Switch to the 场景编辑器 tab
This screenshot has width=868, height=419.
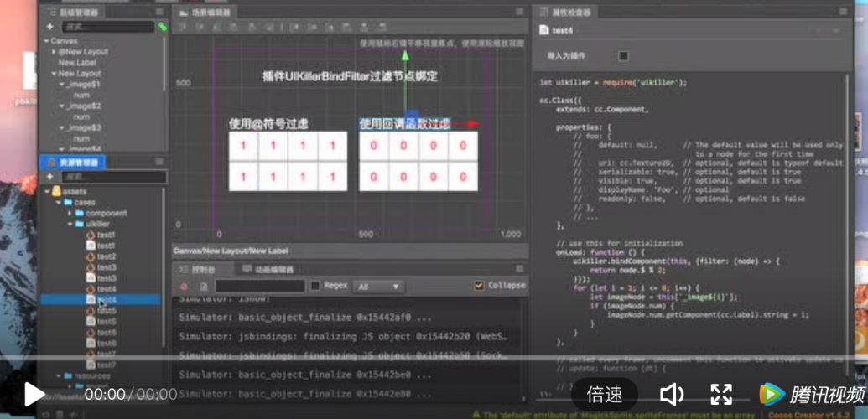click(205, 12)
